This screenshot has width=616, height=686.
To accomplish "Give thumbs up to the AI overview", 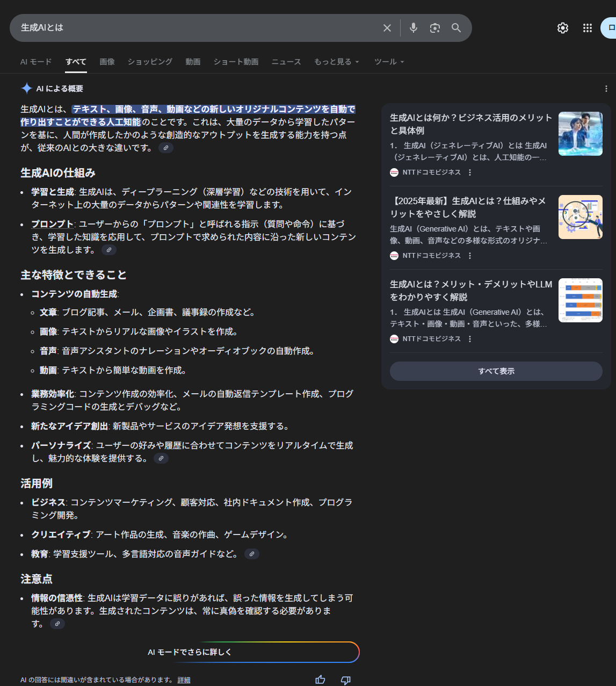I will pos(320,680).
